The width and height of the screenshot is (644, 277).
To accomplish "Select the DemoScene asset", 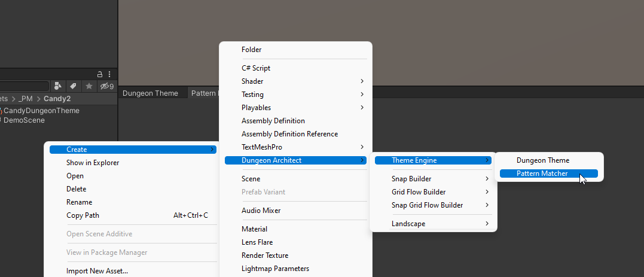I will 23,120.
